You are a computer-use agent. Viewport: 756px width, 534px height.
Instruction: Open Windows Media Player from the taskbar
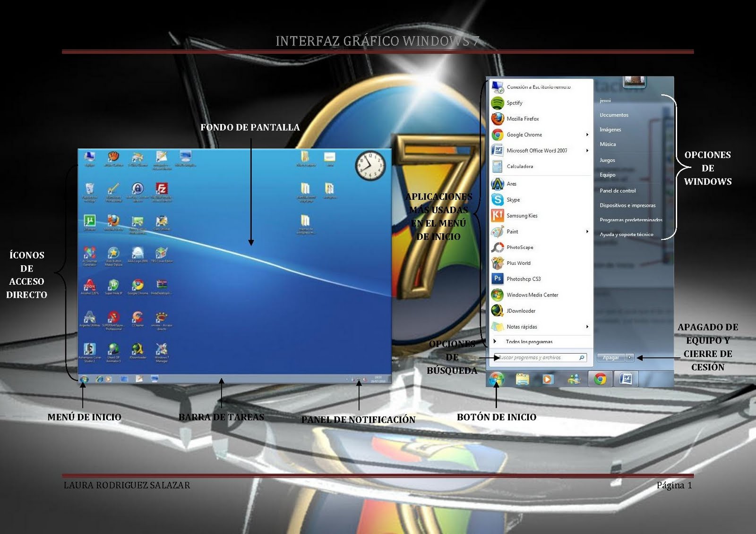548,378
